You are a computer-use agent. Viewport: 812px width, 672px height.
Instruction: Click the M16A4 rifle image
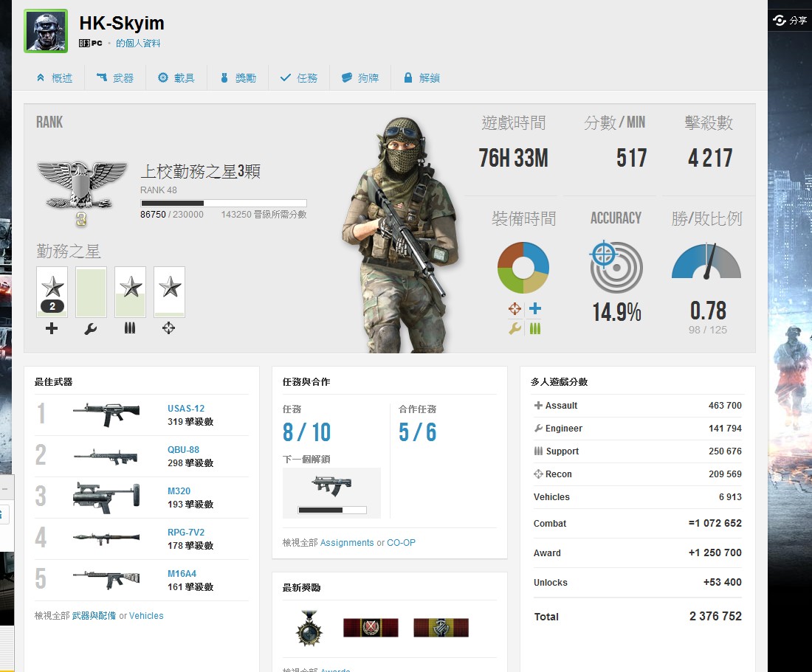(106, 579)
